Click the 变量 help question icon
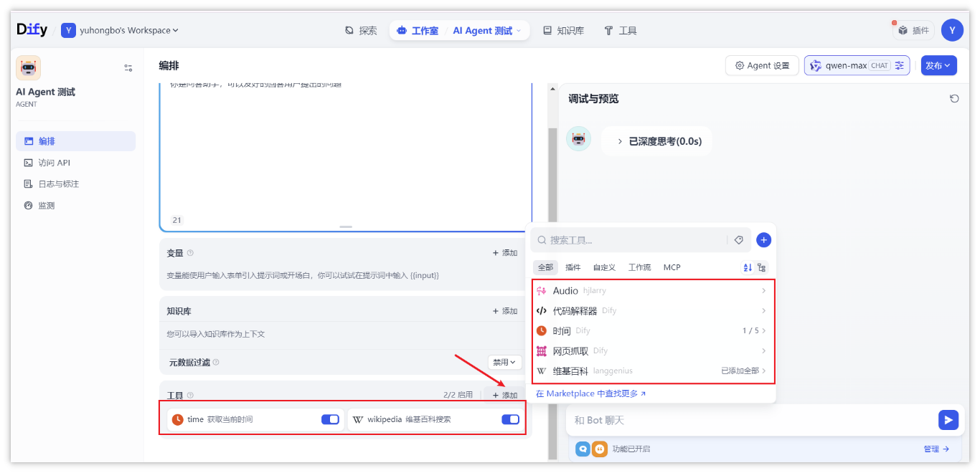The image size is (980, 473). coord(190,253)
